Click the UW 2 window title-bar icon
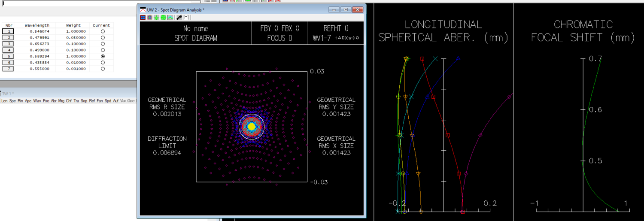Viewport: 644px width, 221px height. 143,9
